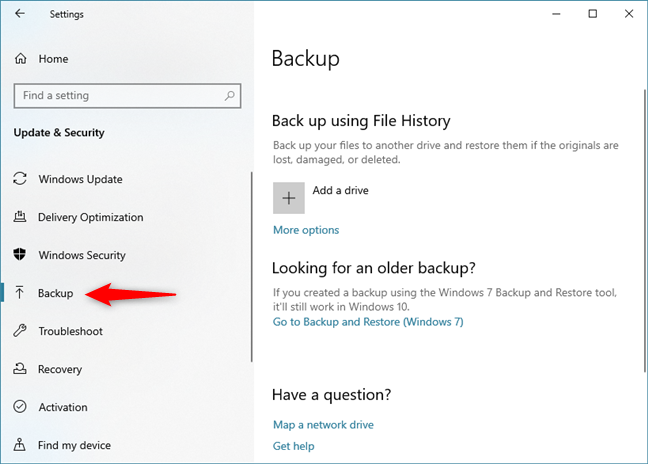Click the search magnifier icon

229,96
